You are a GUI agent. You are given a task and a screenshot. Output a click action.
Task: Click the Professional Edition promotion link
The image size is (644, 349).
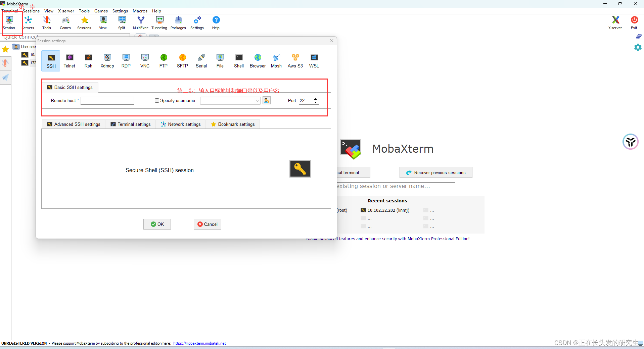(x=387, y=239)
